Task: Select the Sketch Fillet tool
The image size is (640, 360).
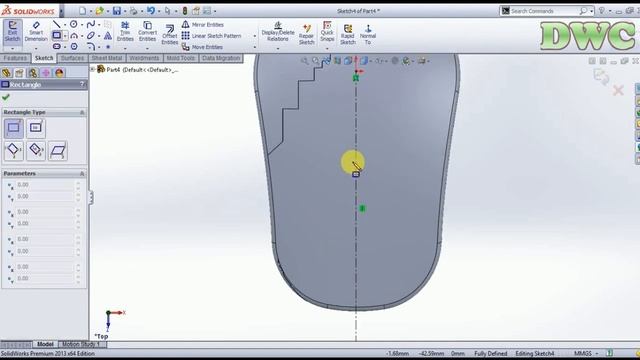Action: (91, 47)
